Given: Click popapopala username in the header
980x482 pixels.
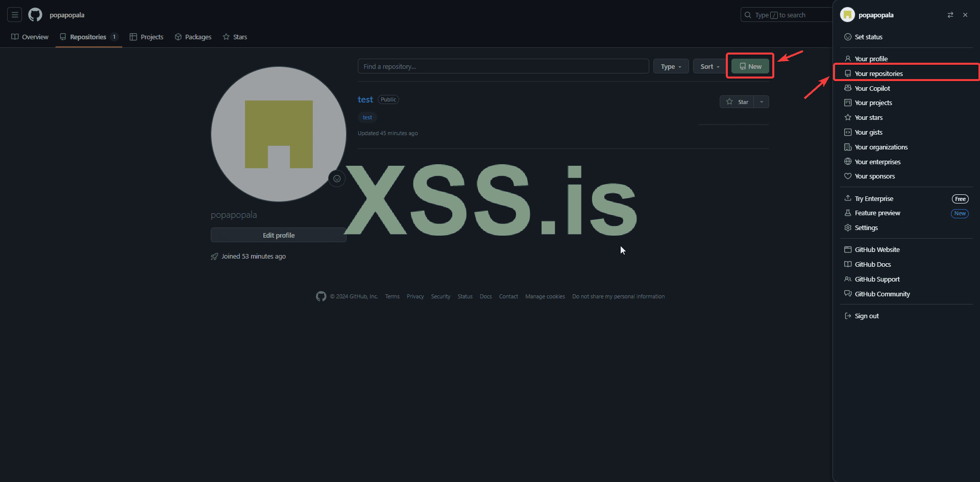Looking at the screenshot, I should (67, 15).
